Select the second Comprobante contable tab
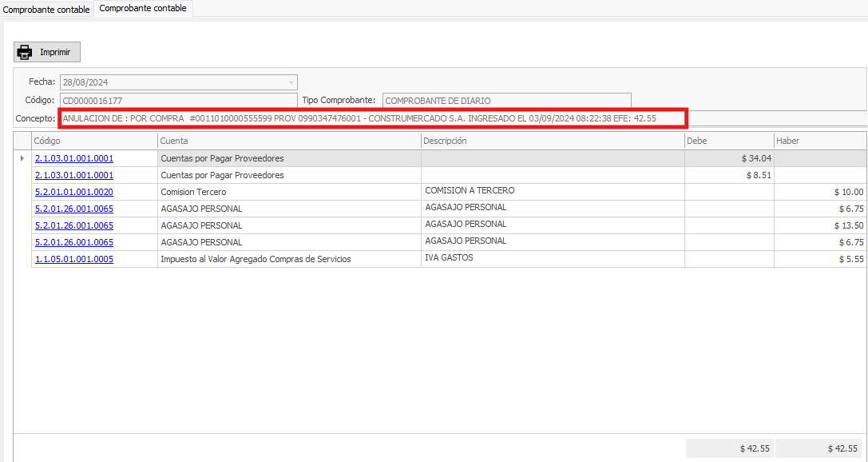Viewport: 868px width, 462px height. pyautogui.click(x=143, y=9)
